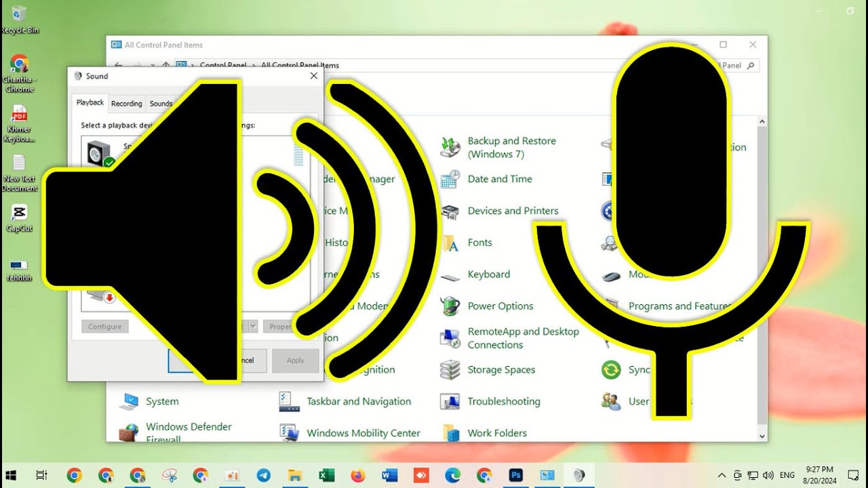Open Photoshop from the taskbar
Image resolution: width=868 pixels, height=488 pixels.
click(x=515, y=476)
